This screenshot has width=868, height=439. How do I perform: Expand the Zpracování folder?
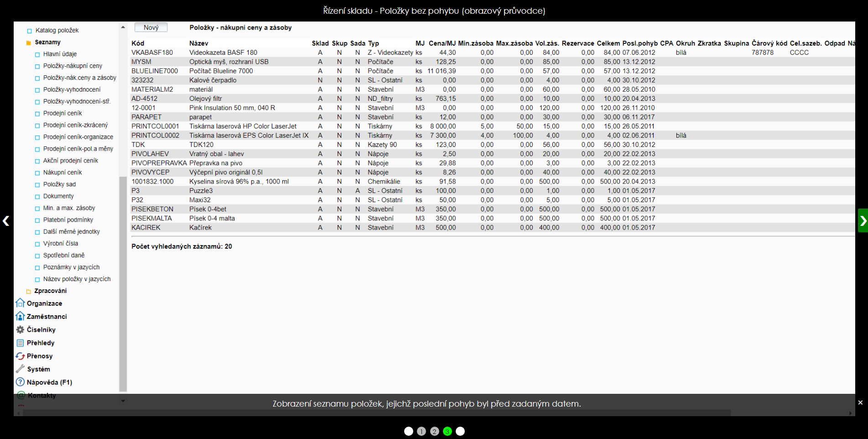[29, 291]
